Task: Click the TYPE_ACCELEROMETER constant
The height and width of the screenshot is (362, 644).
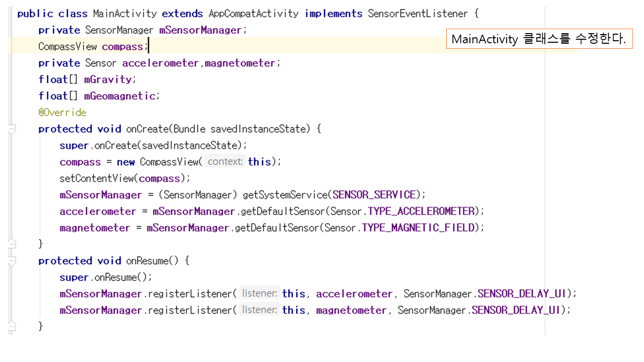Action: tap(422, 211)
